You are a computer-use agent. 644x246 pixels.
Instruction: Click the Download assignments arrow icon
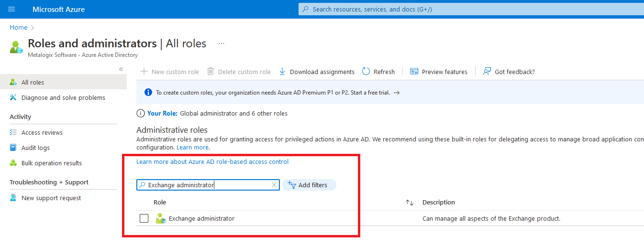click(282, 72)
